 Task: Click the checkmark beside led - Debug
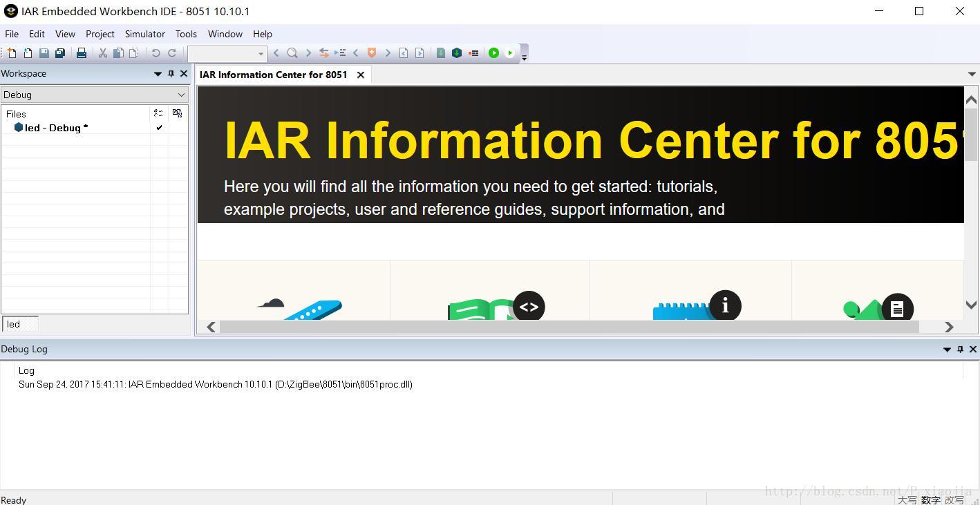click(160, 128)
